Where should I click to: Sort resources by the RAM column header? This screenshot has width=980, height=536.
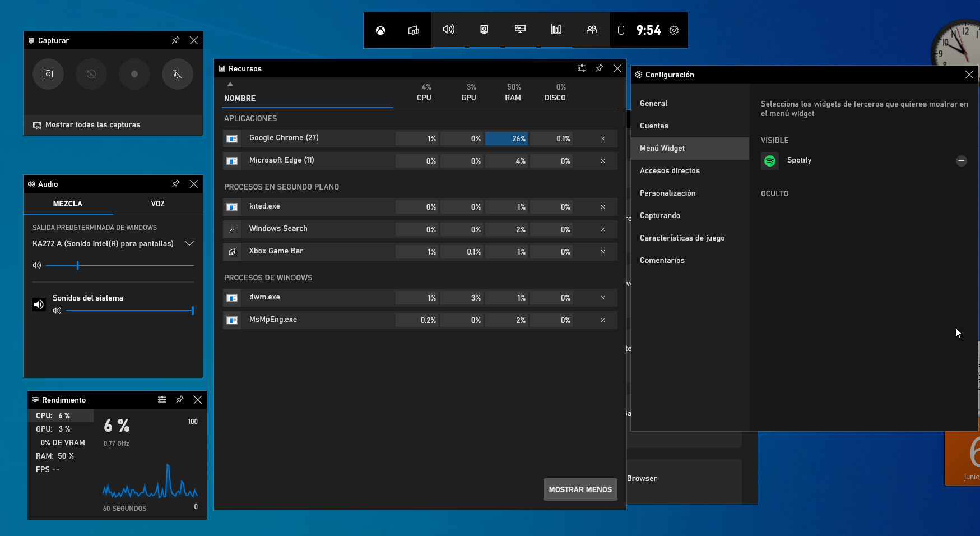click(513, 93)
